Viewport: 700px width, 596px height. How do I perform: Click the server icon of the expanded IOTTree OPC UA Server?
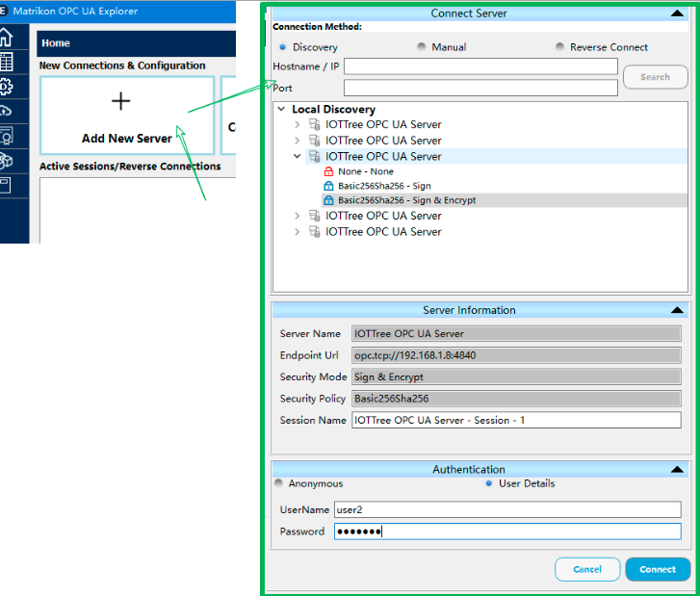pos(314,156)
